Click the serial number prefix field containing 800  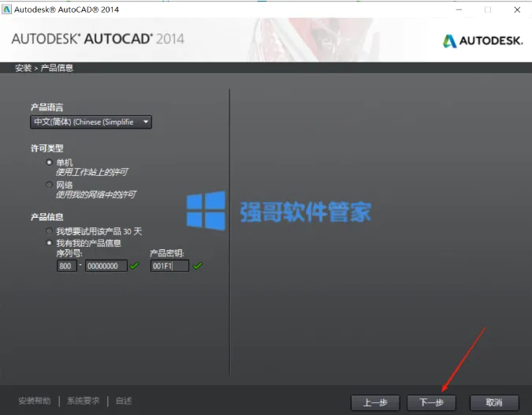[x=66, y=266]
